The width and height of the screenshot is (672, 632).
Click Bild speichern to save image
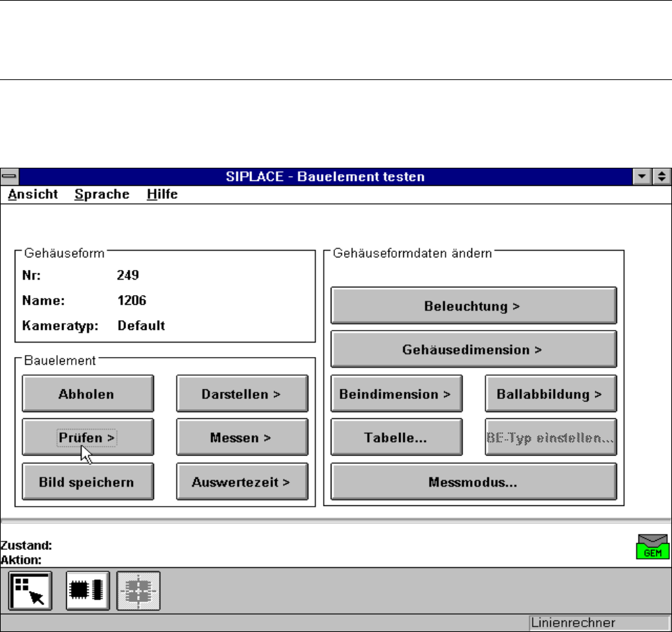pyautogui.click(x=86, y=482)
